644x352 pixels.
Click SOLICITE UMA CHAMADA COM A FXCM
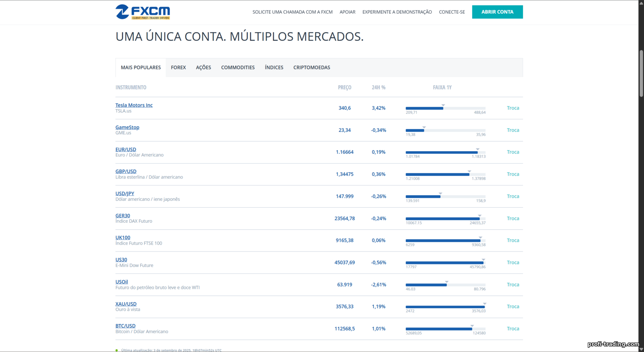click(292, 12)
